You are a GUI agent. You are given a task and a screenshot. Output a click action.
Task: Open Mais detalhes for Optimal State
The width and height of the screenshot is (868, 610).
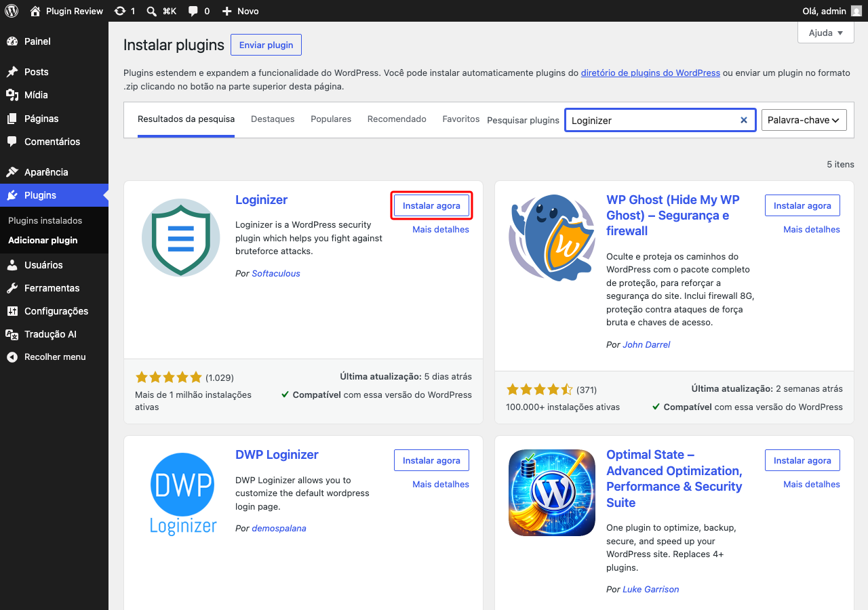812,484
